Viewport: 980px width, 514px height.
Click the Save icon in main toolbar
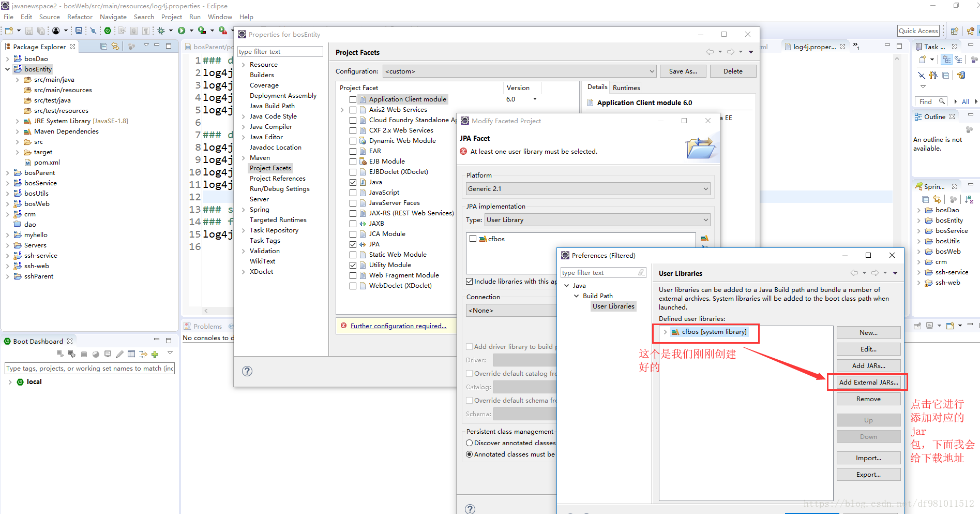pyautogui.click(x=29, y=31)
